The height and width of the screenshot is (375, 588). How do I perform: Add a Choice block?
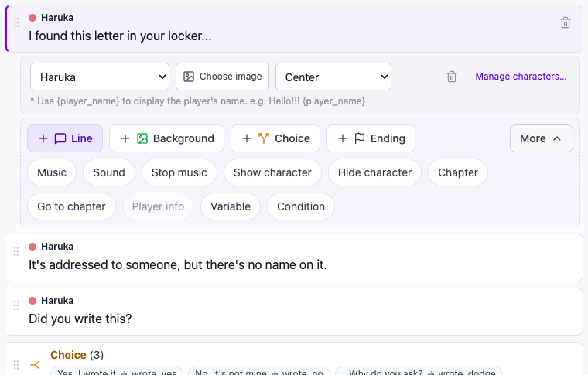pos(275,138)
